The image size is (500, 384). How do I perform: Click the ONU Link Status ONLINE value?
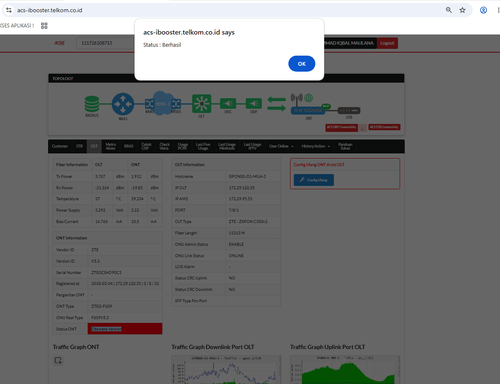pos(236,256)
